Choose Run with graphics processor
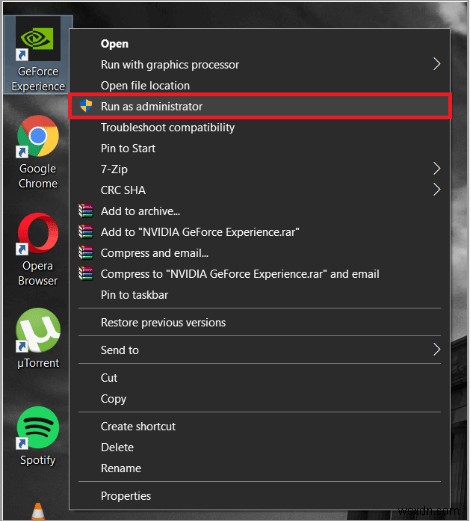471x521 pixels. (x=260, y=65)
